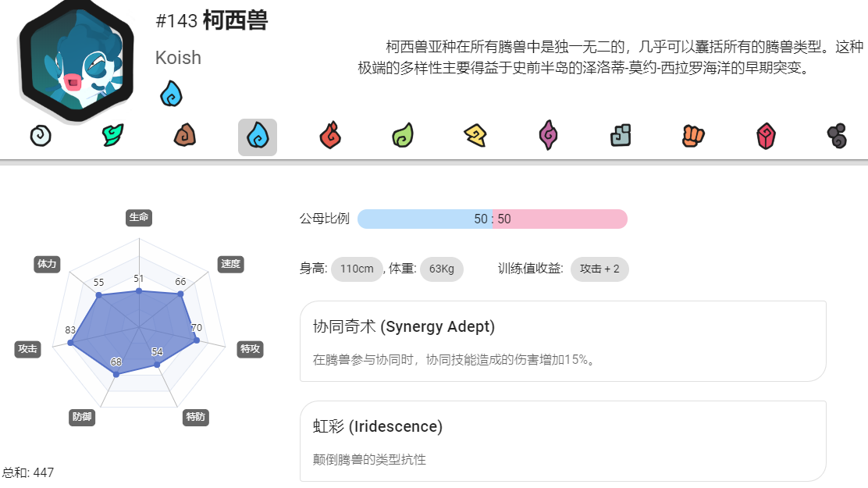Click the 攻击 label on radar chart
Screen dimensions: 868x488
click(27, 349)
